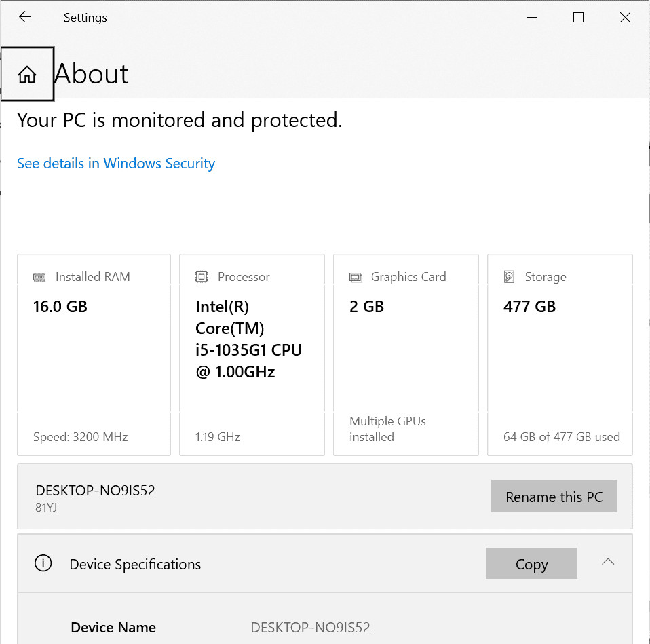
Task: Go back with the arrow in Settings
Action: [x=25, y=17]
